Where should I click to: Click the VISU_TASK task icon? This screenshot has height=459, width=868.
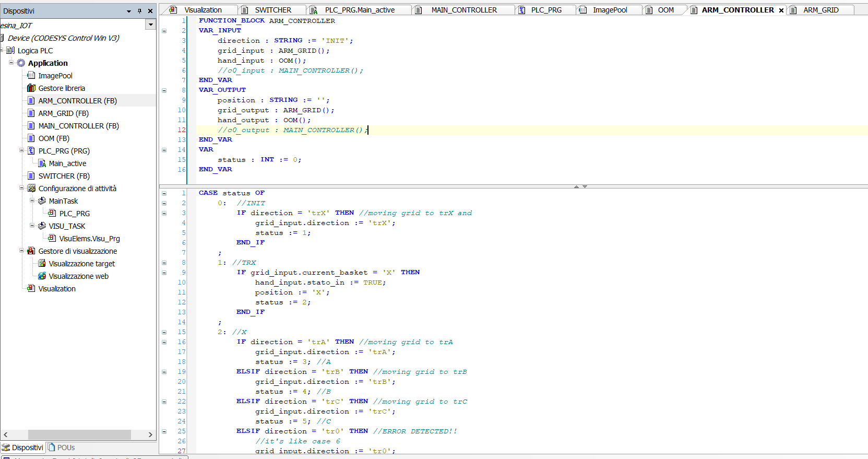click(x=42, y=226)
